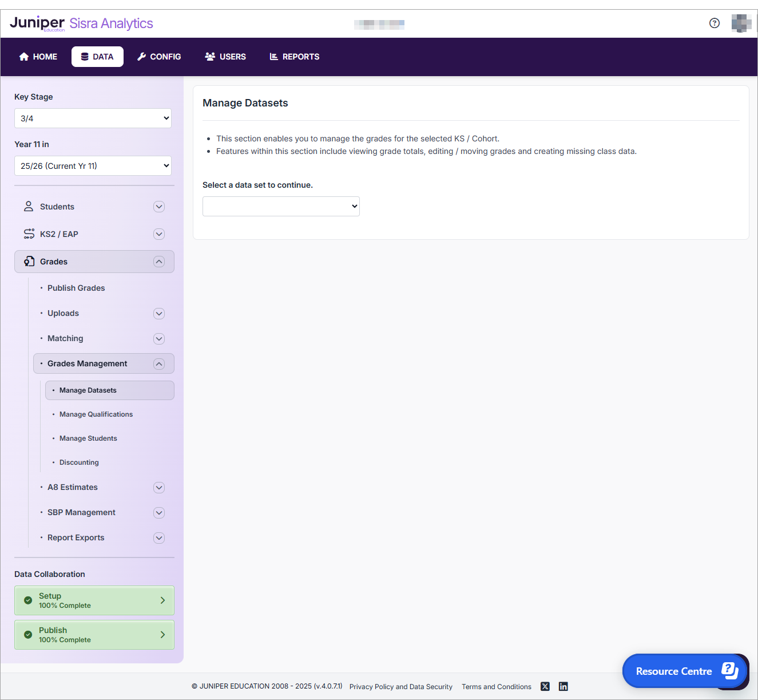
Task: Click the Grades sidebar icon
Action: (x=29, y=262)
